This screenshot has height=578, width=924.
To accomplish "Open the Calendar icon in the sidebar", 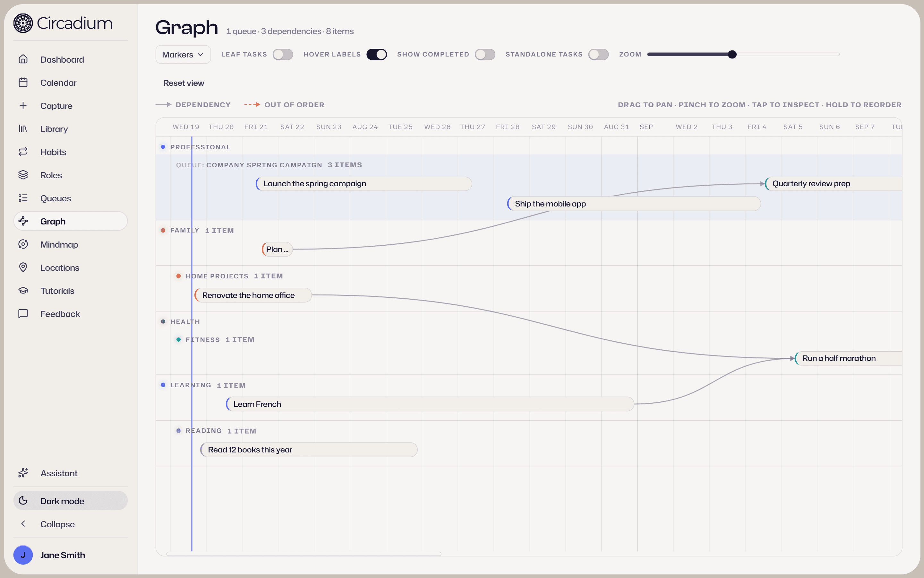I will tap(23, 83).
